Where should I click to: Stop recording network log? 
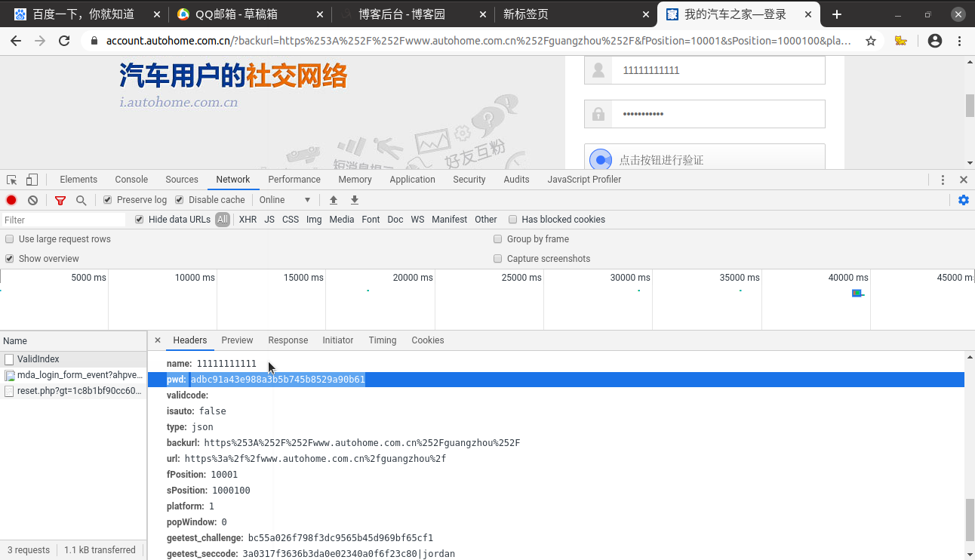11,200
